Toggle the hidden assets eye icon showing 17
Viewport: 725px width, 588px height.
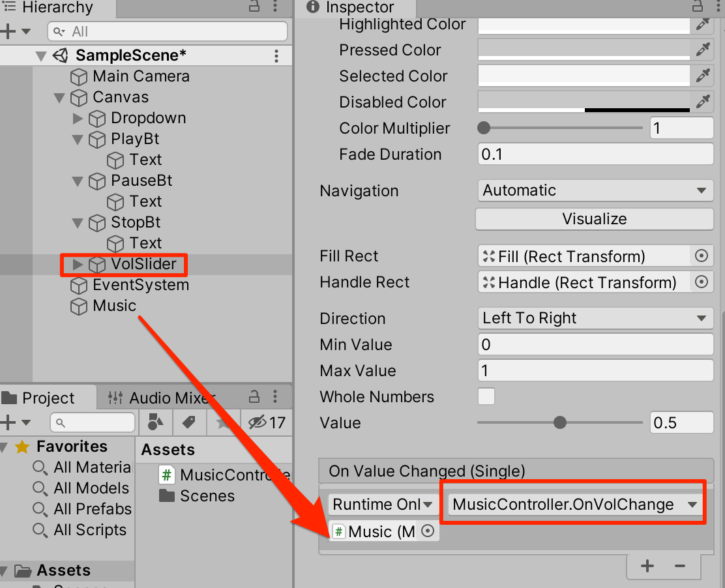click(258, 422)
